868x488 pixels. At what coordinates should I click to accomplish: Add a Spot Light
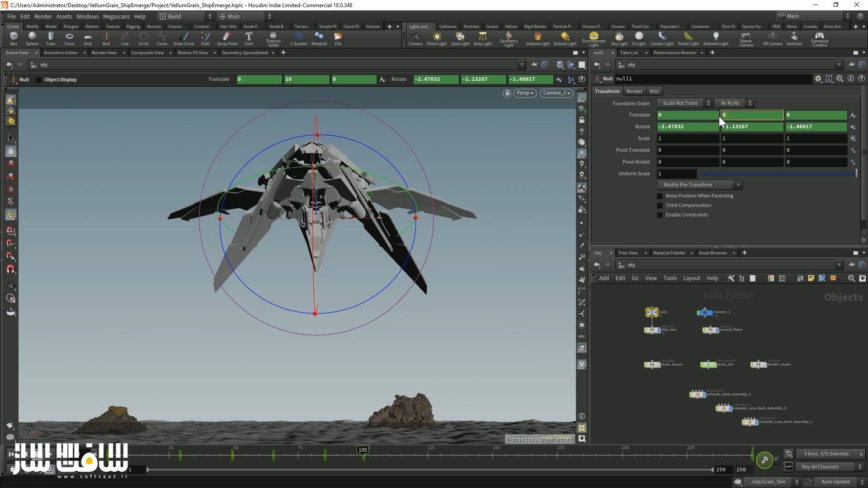click(x=460, y=39)
